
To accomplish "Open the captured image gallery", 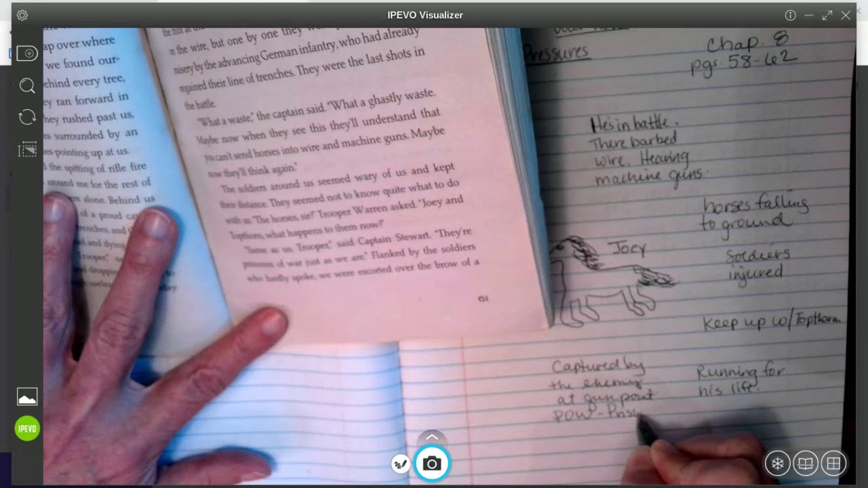I will [27, 396].
